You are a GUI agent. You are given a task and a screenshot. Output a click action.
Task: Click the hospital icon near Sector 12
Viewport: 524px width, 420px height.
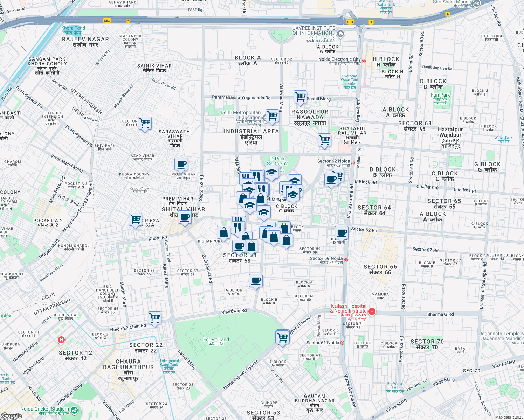point(61,339)
